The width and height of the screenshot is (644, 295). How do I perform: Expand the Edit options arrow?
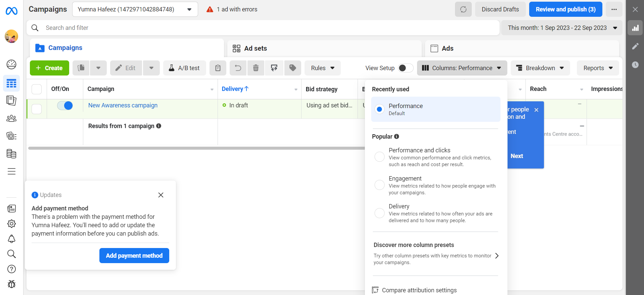click(151, 68)
